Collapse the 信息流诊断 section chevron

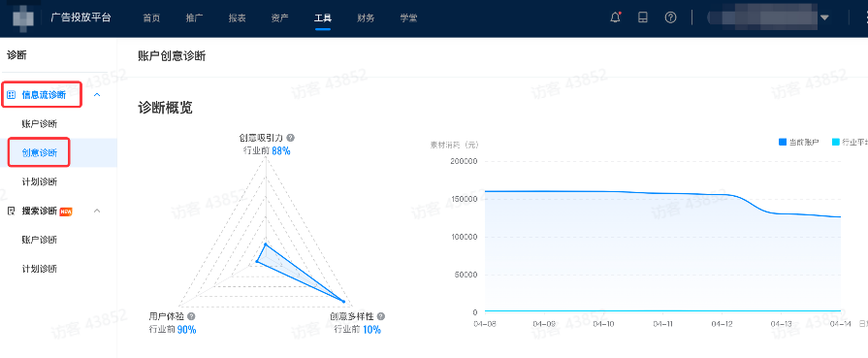(97, 95)
